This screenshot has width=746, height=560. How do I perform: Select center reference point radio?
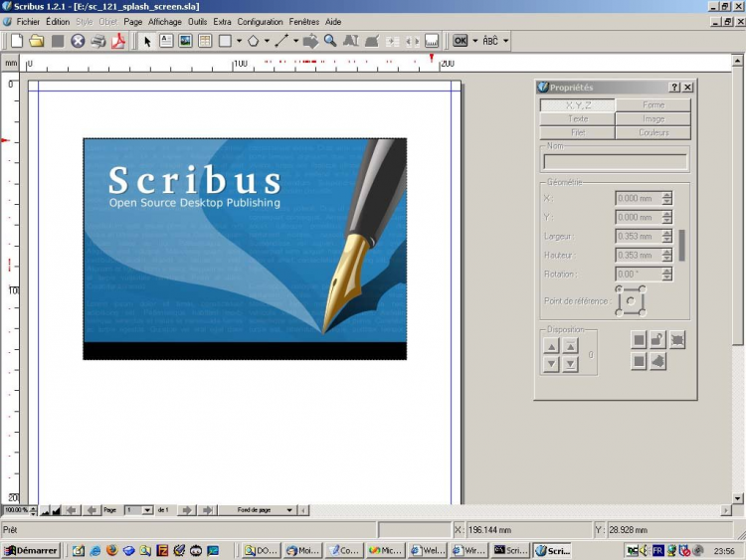[x=631, y=301]
